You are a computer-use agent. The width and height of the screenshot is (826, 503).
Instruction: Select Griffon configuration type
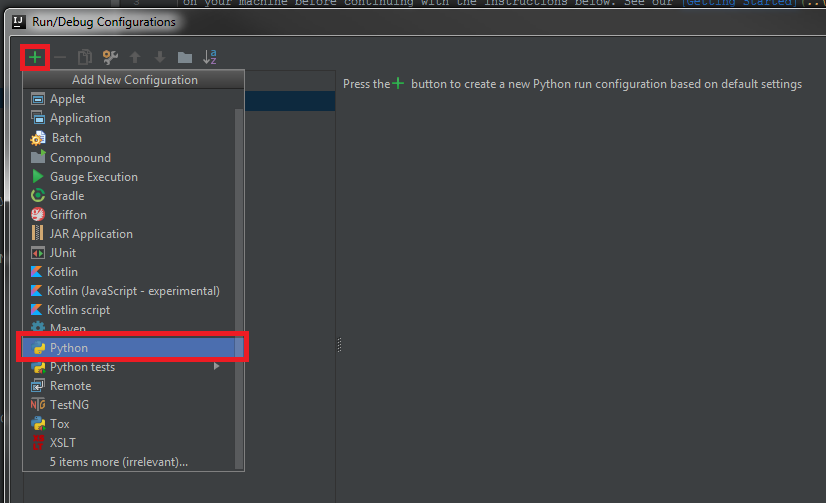[x=129, y=215]
